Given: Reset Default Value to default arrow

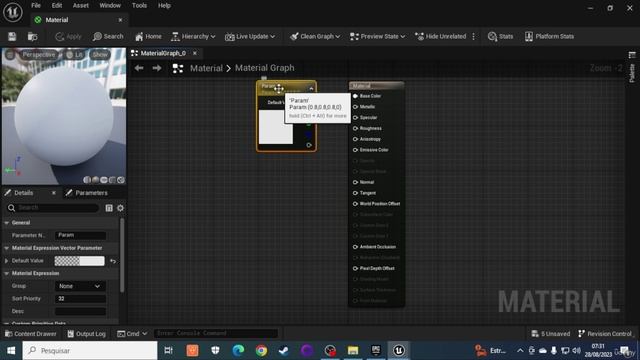Looking at the screenshot, I should point(113,261).
